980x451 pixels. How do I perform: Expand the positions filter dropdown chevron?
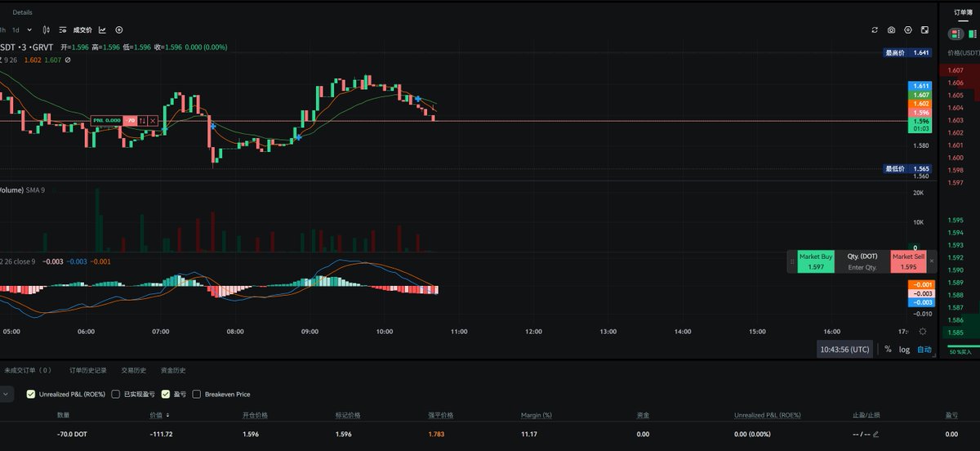(x=7, y=394)
